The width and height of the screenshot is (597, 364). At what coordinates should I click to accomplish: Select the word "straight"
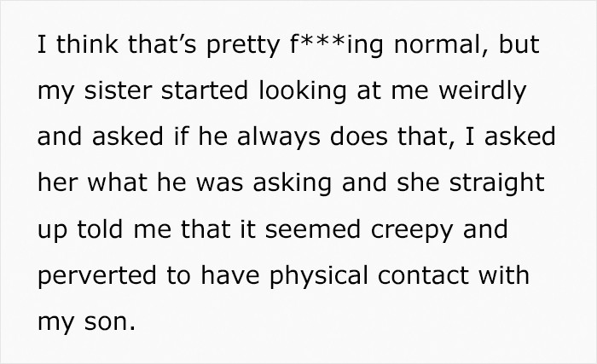[x=497, y=183]
